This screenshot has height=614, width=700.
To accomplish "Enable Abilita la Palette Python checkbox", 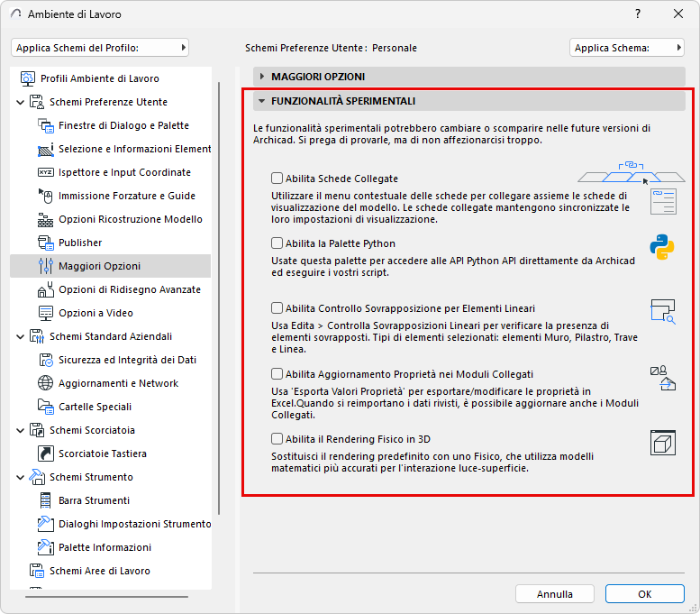I will point(277,243).
